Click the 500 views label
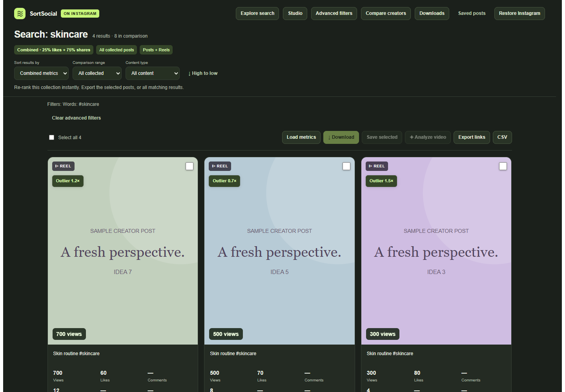Image resolution: width=565 pixels, height=392 pixels. coord(226,334)
